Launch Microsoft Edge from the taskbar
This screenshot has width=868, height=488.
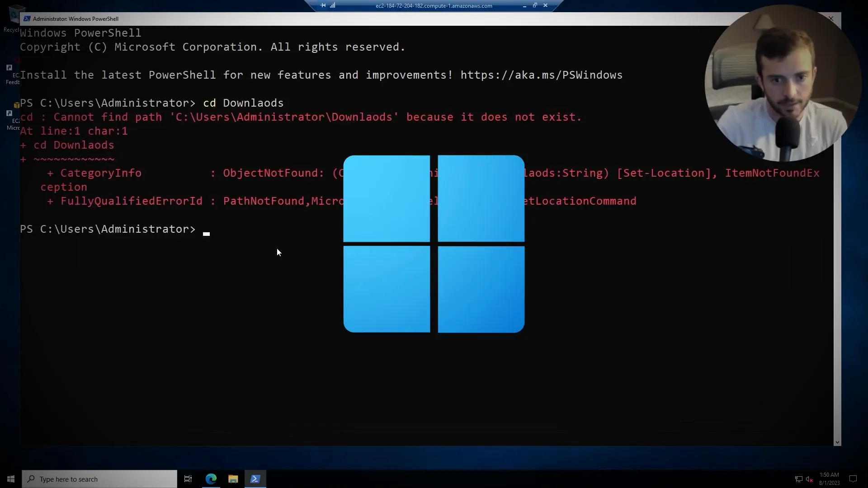tap(211, 479)
